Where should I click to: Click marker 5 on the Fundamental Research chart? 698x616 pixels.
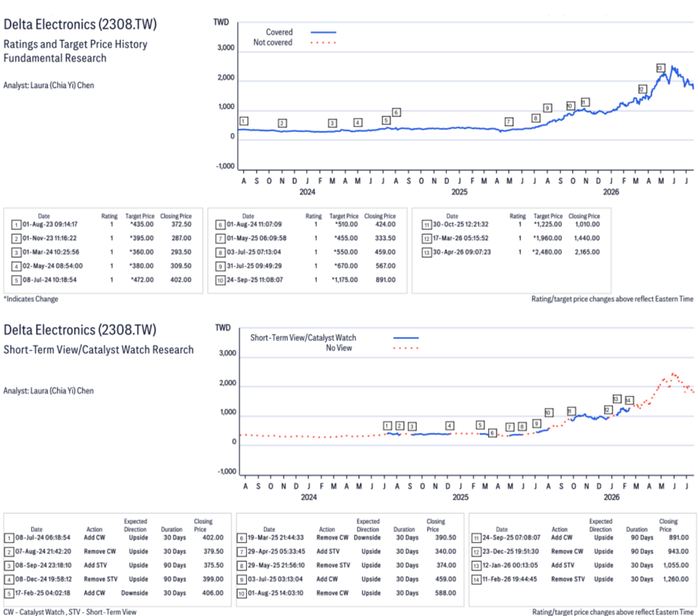point(386,120)
